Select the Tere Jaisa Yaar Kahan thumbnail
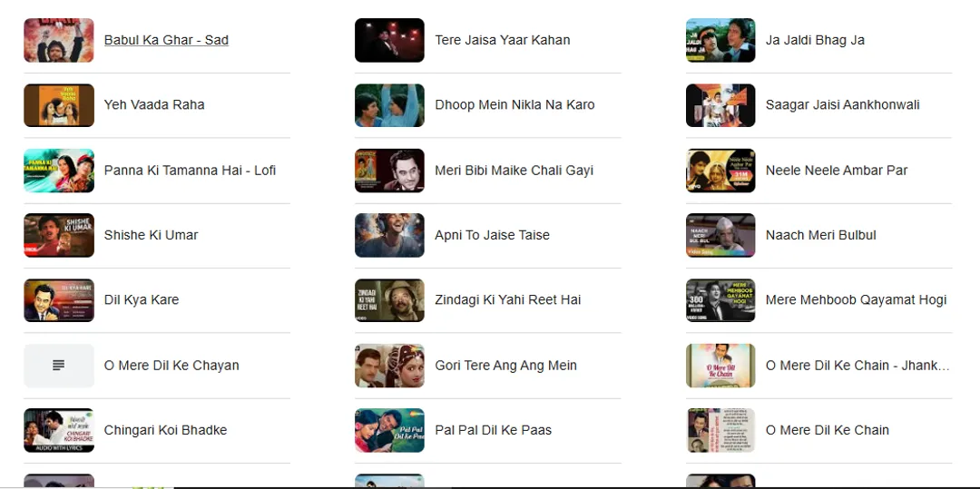This screenshot has height=489, width=980. click(389, 40)
